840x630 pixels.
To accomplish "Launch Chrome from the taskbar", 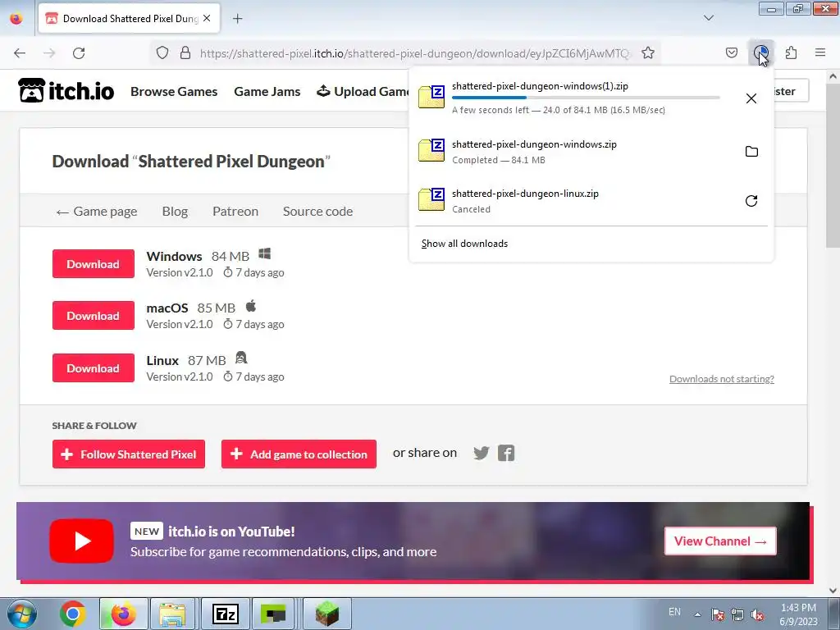I will [x=73, y=614].
